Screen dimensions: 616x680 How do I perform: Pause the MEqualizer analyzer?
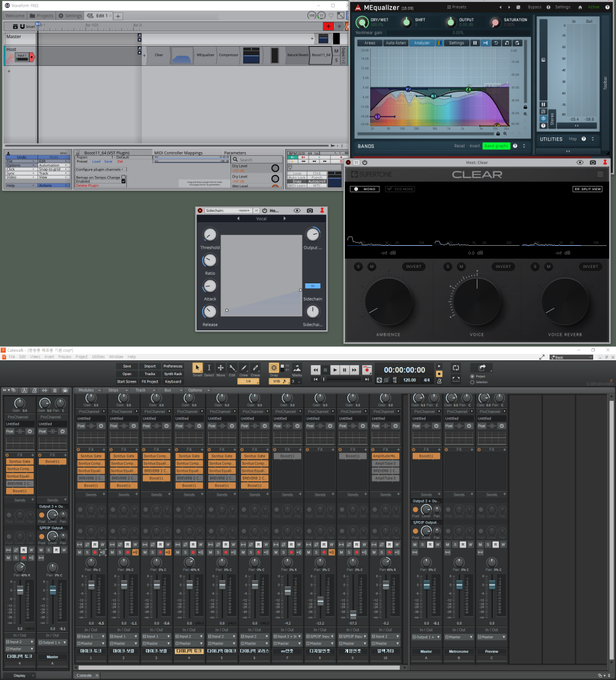475,43
